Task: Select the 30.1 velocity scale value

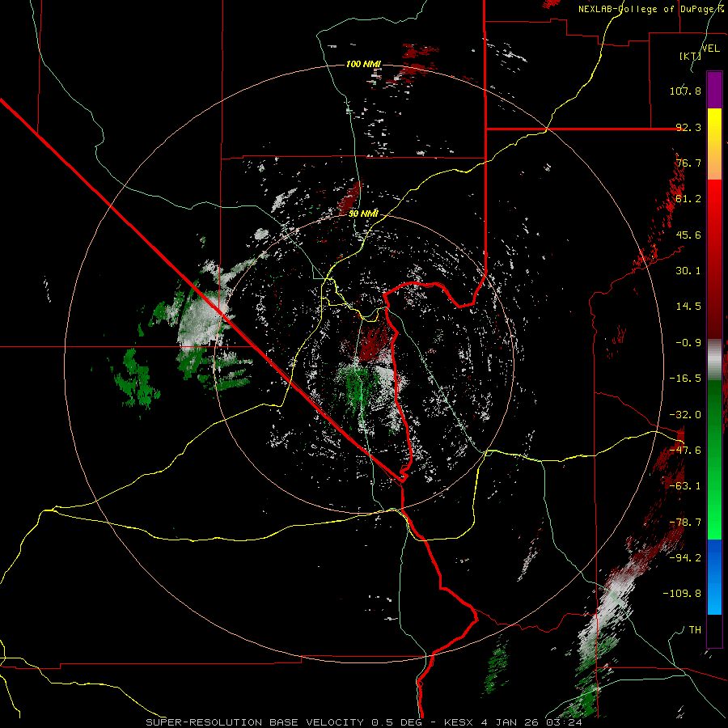Action: [x=688, y=271]
